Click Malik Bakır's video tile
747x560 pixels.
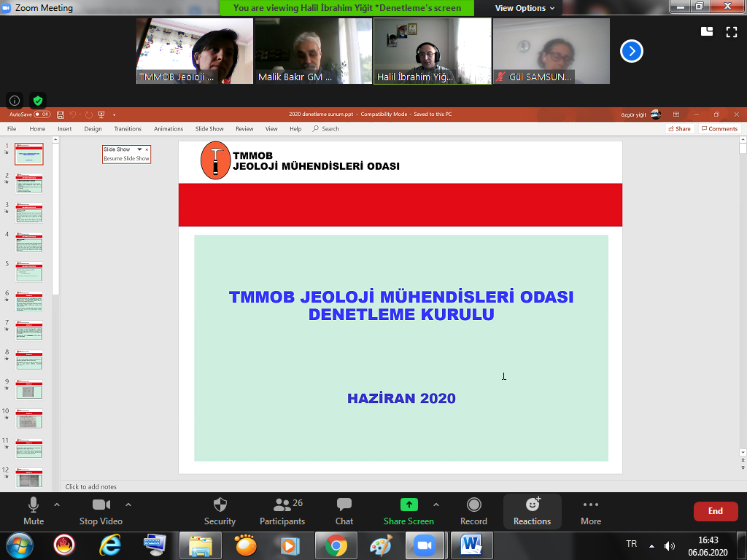(314, 51)
